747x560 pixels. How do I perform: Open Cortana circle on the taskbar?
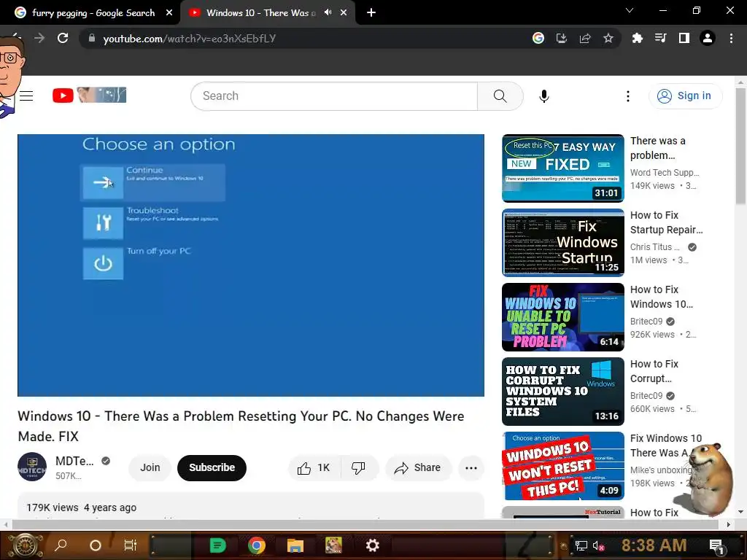(96, 545)
